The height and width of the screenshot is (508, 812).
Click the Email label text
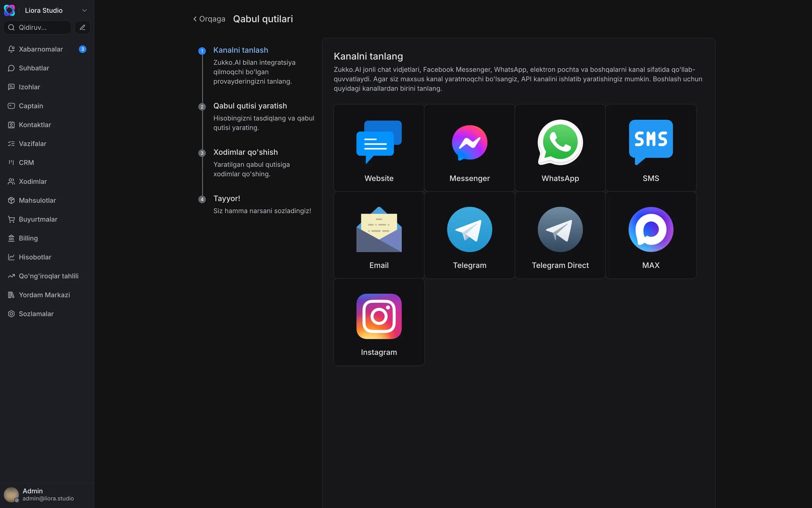(379, 265)
